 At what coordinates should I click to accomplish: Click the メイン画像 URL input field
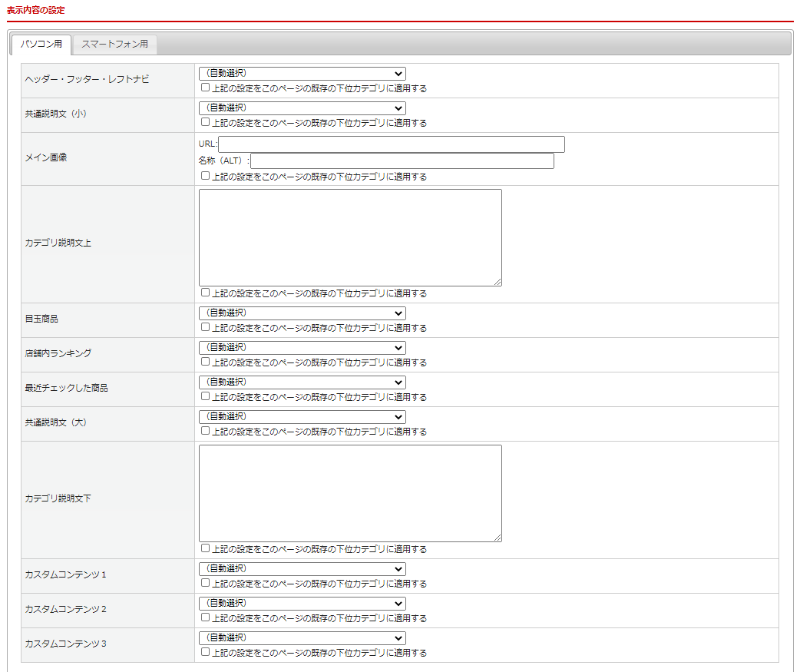click(391, 144)
